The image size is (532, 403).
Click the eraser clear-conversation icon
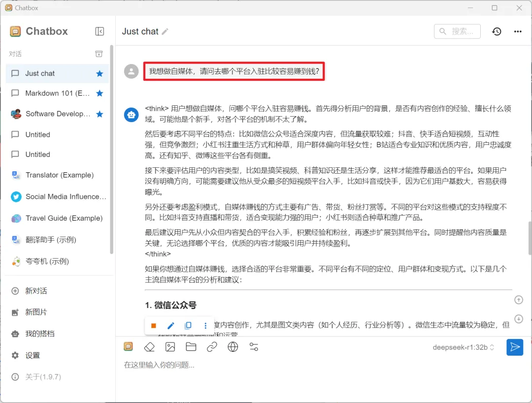149,347
